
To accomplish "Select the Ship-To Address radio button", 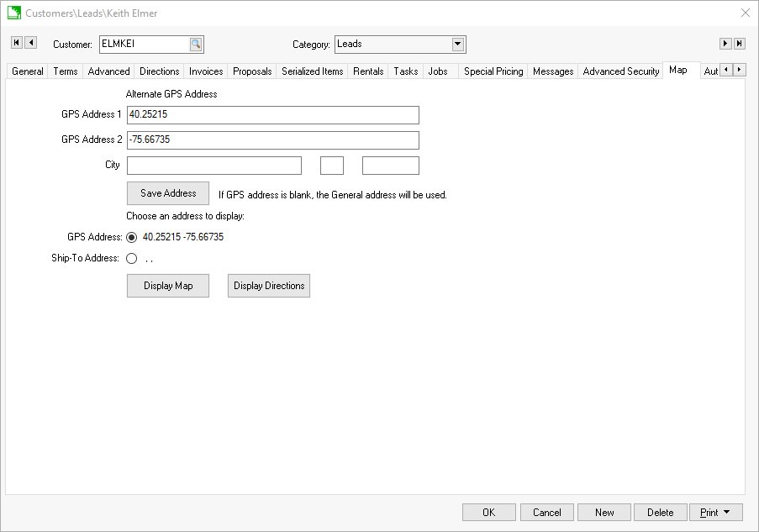I will click(x=132, y=259).
